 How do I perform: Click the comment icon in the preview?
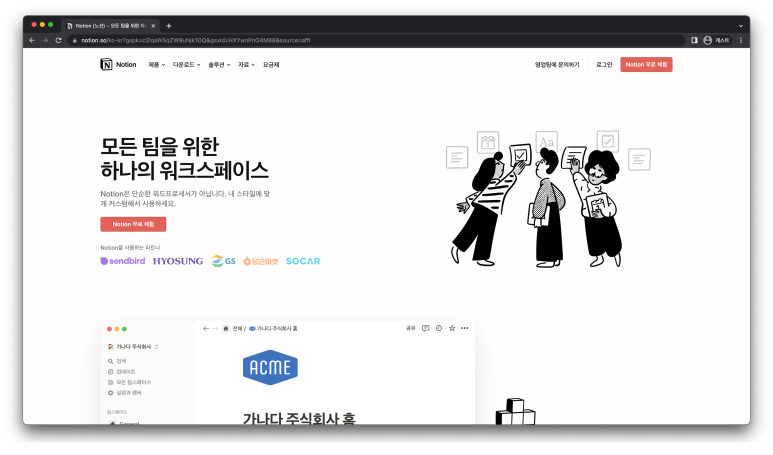[x=425, y=328]
